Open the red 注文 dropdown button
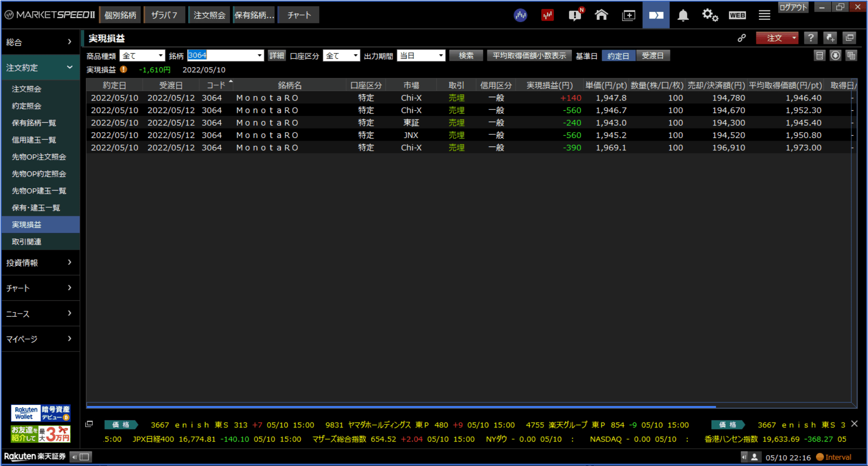The width and height of the screenshot is (868, 466). (x=777, y=38)
